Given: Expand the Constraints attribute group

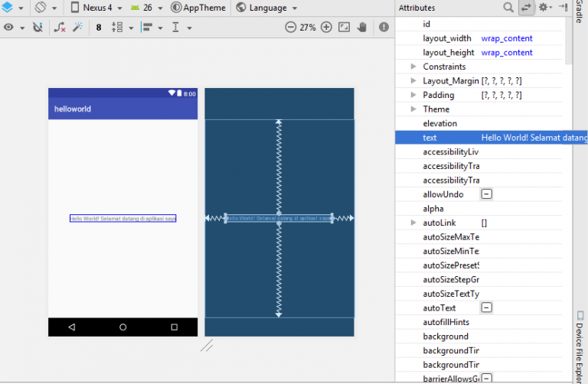Looking at the screenshot, I should click(413, 67).
